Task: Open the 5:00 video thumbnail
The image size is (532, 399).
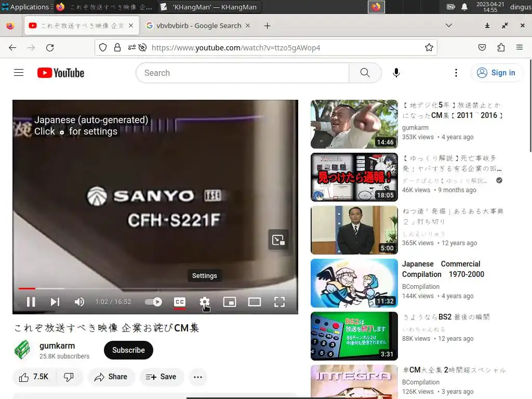Action: 354,230
